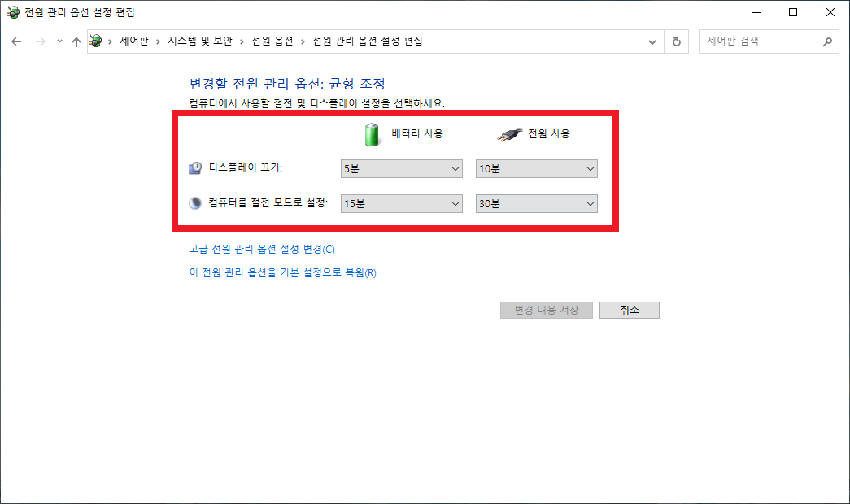Screen dimensions: 850x504
Task: Click the 취소 button
Action: (x=630, y=310)
